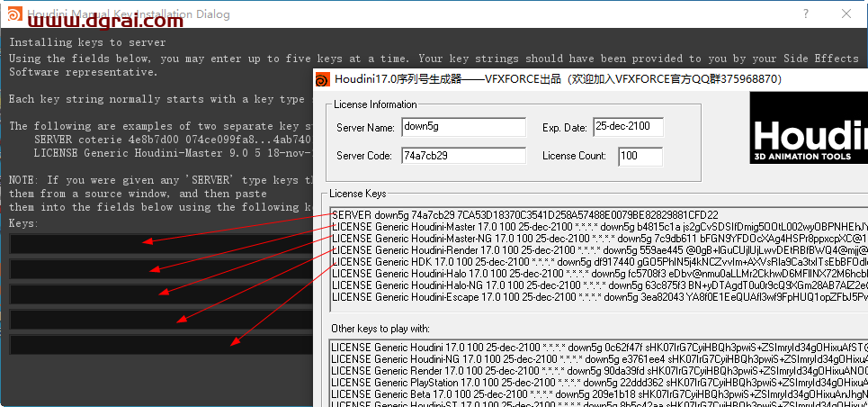Click the Server Name field containing down5g

[464, 127]
